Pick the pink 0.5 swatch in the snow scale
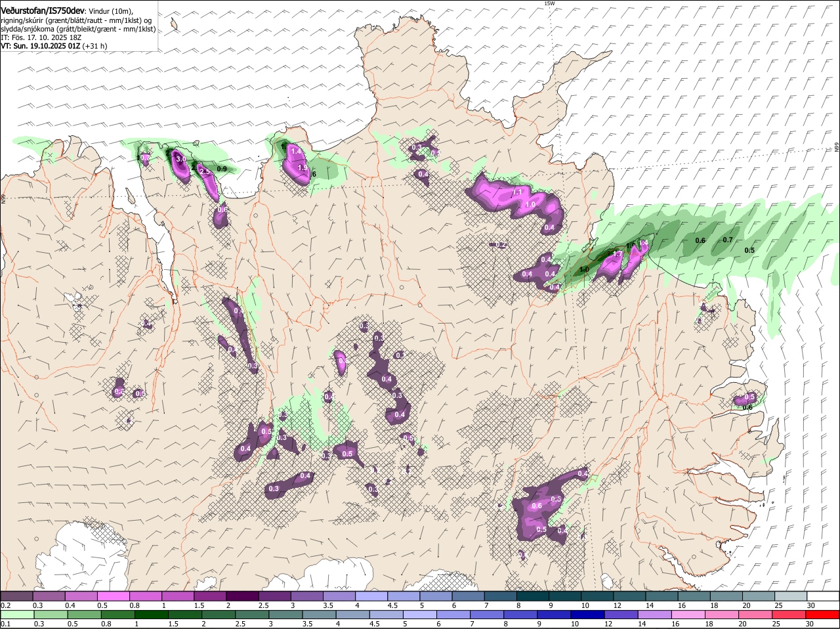 114,596
